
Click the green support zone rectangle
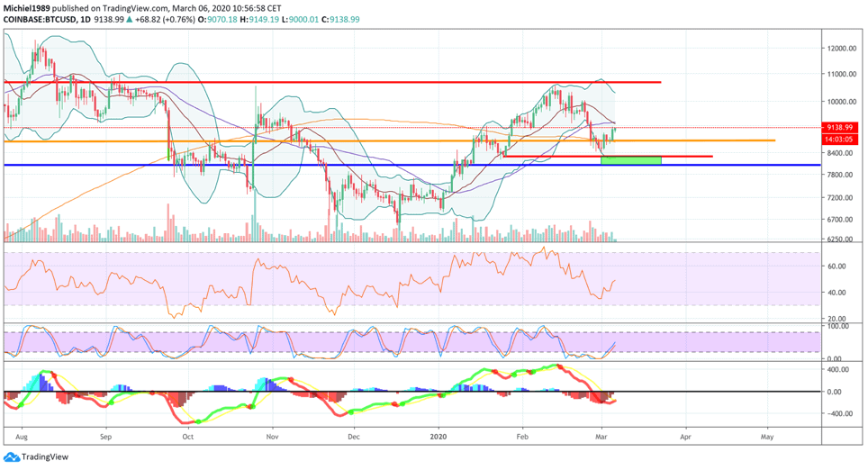(x=631, y=160)
